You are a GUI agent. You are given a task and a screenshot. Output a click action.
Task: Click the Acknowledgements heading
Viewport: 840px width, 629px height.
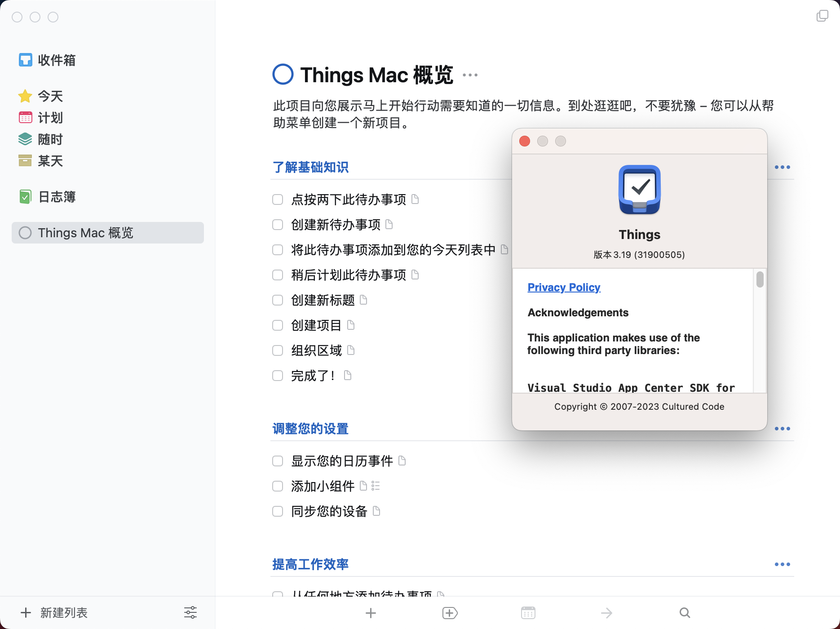click(x=578, y=313)
